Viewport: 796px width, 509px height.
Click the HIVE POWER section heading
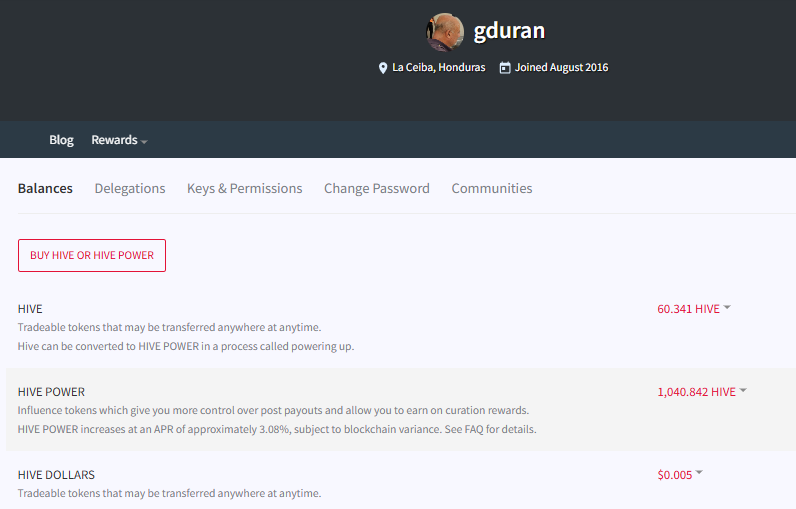point(51,392)
